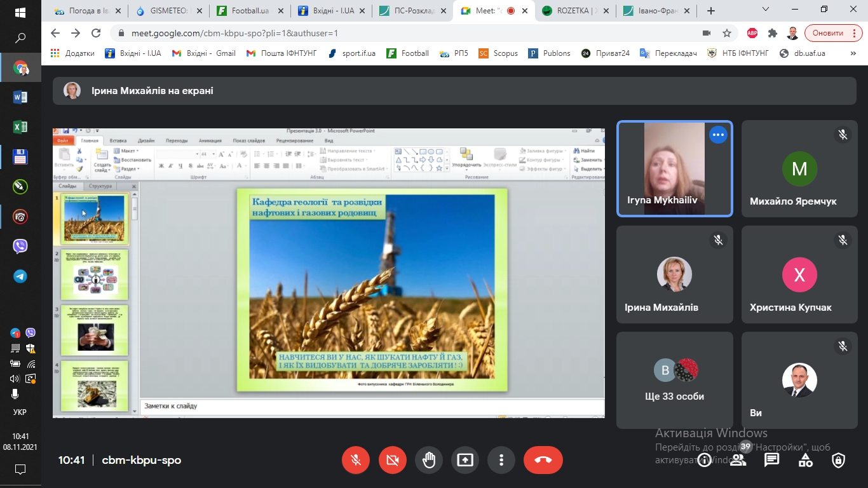868x488 pixels.
Task: Open the Chrome profile avatar
Action: (x=792, y=33)
